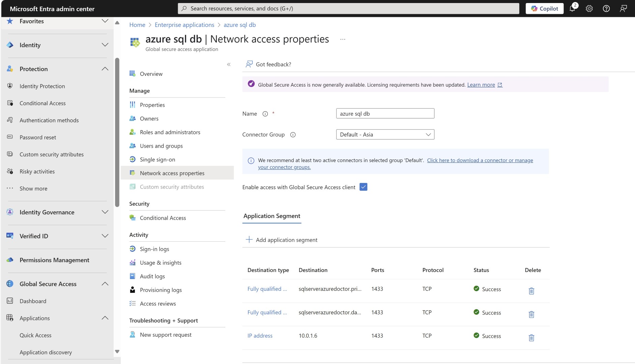This screenshot has width=635, height=364.
Task: Click the left navigation scrollbar
Action: pos(117,132)
